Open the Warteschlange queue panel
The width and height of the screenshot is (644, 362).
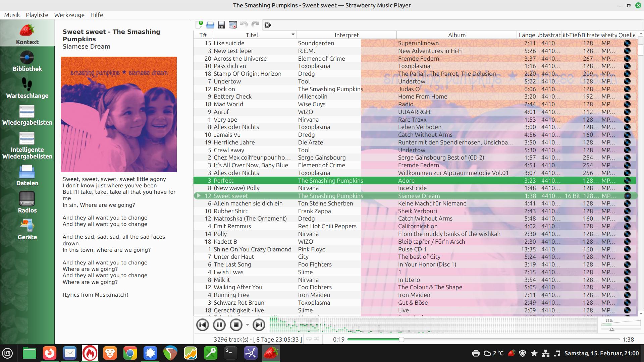coord(27,88)
